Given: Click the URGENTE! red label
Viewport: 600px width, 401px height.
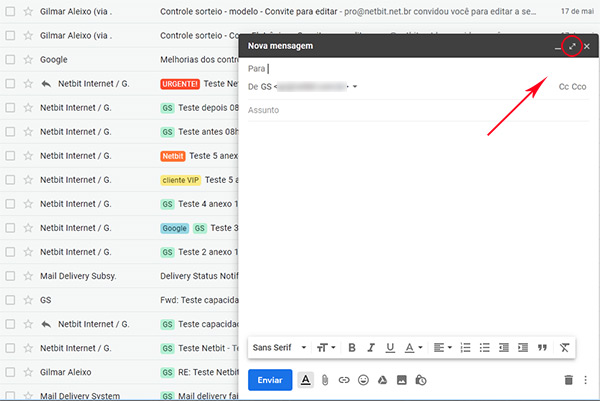Looking at the screenshot, I should click(180, 84).
